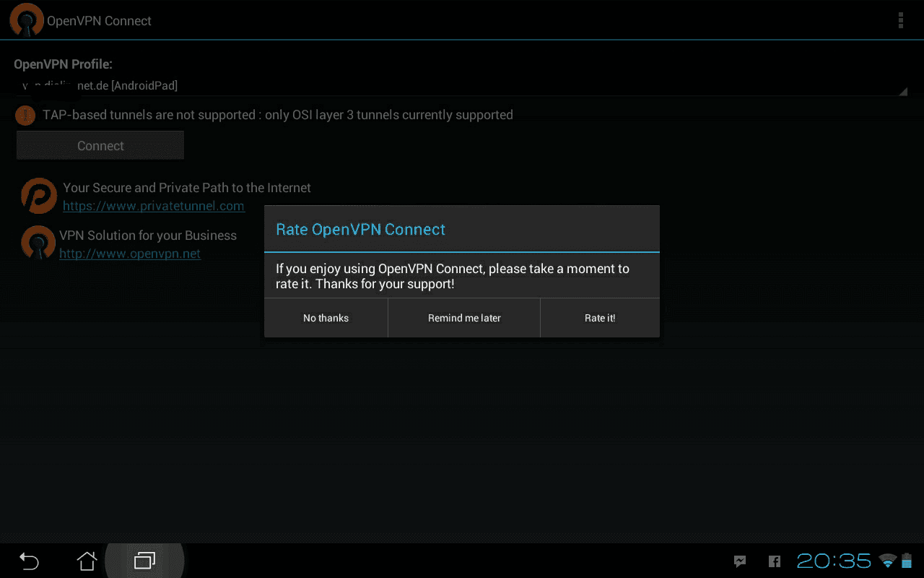Click the OpenVPN Profile label
Screen dimensions: 924x578
pyautogui.click(x=64, y=64)
